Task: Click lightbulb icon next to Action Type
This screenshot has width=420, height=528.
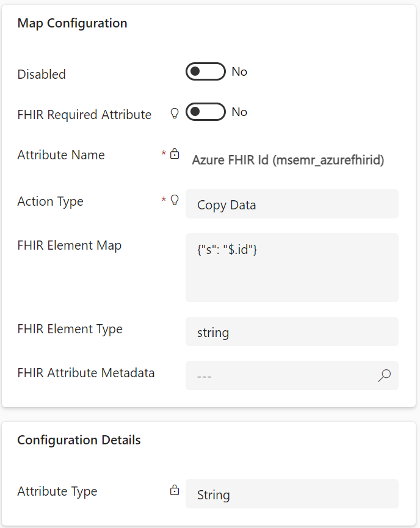Action: point(175,200)
